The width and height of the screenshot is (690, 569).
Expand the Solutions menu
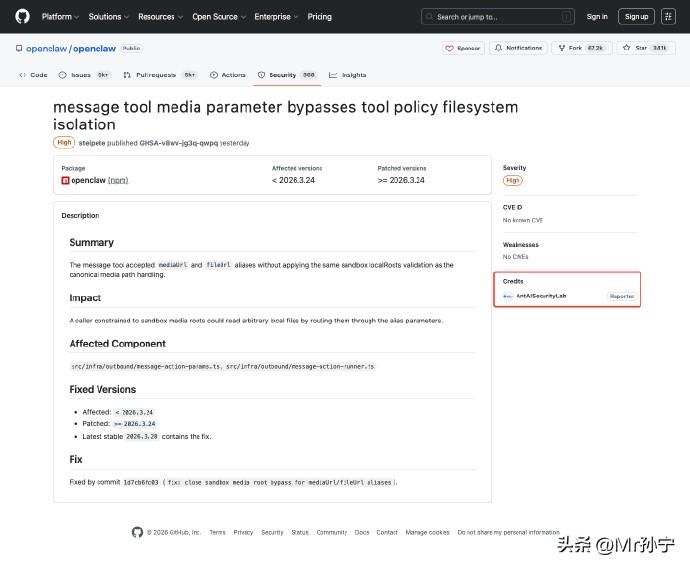click(109, 17)
